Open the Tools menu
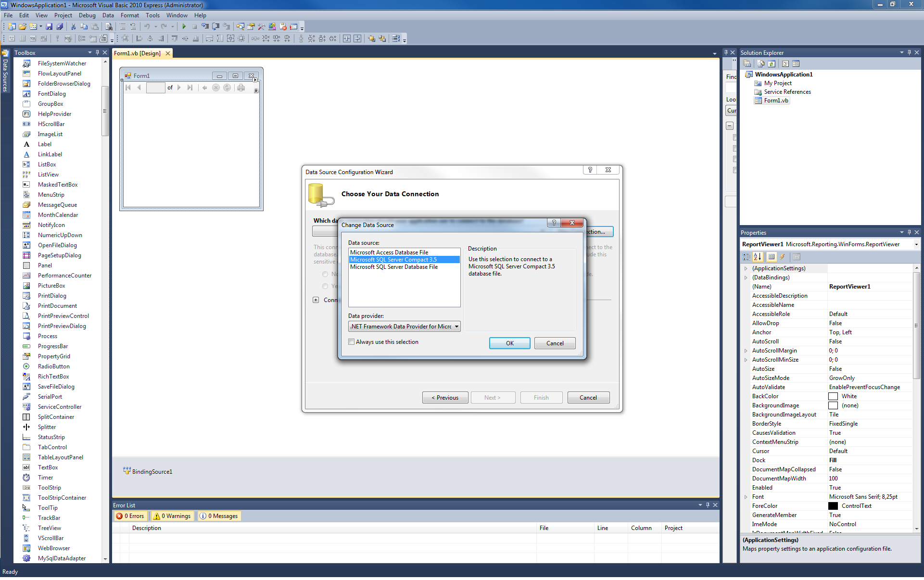This screenshot has height=580, width=924. click(x=152, y=15)
